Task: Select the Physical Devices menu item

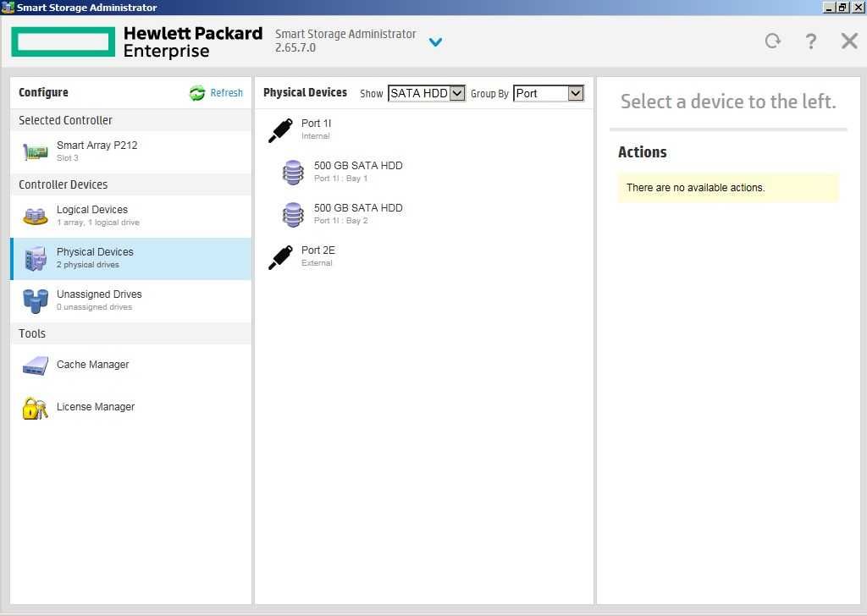Action: point(131,259)
